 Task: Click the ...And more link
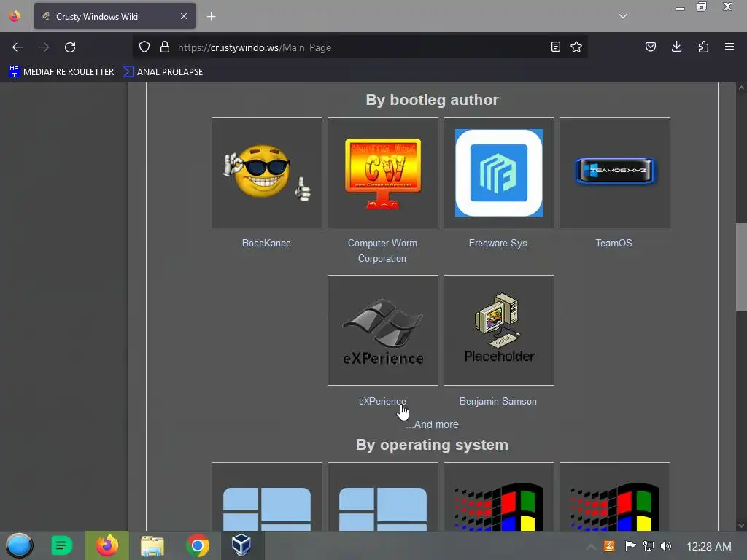pos(432,425)
